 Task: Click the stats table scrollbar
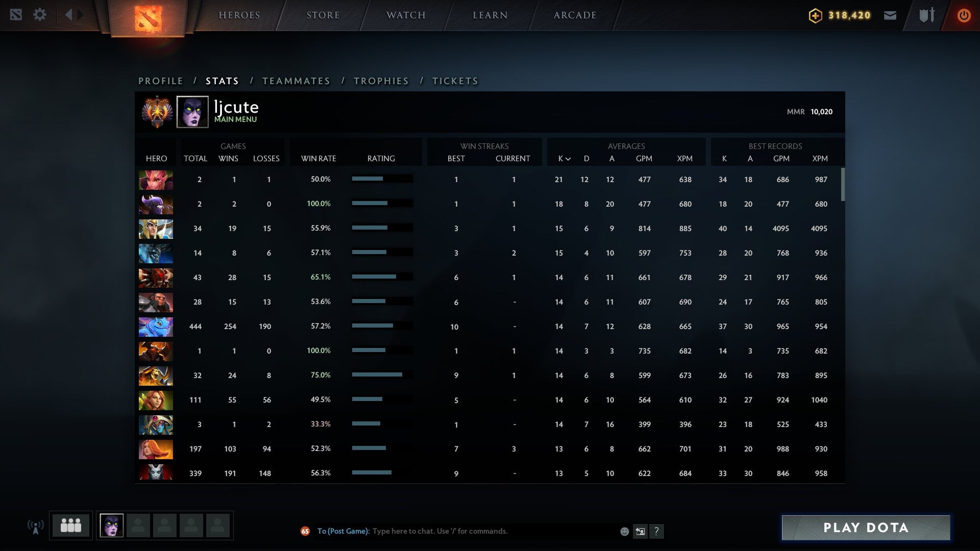click(x=843, y=184)
